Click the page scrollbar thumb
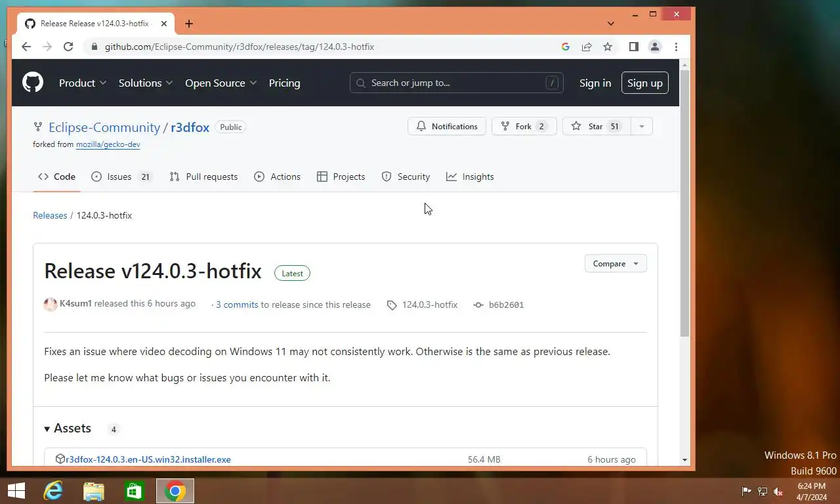 click(684, 203)
